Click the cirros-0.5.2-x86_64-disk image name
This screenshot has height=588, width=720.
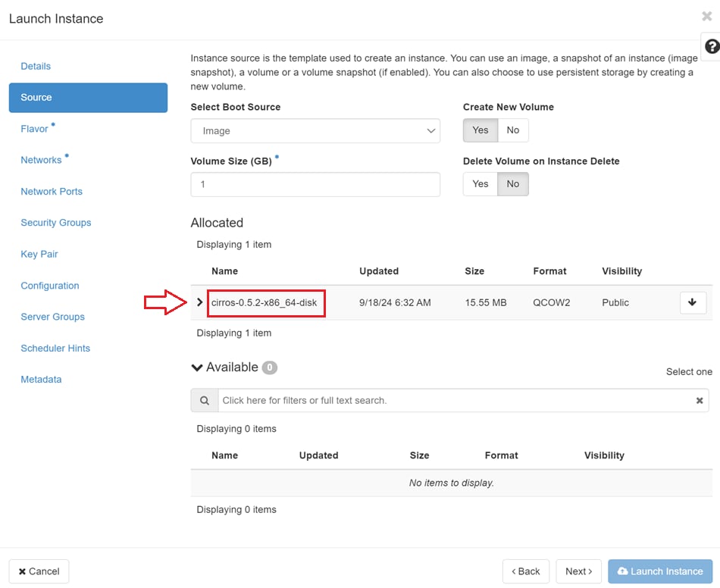pyautogui.click(x=264, y=302)
